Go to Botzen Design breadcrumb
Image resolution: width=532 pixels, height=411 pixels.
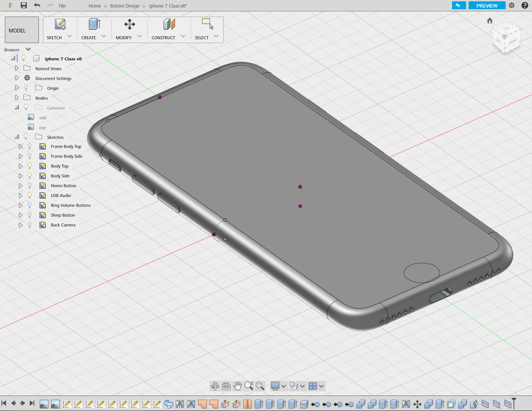pyautogui.click(x=125, y=6)
